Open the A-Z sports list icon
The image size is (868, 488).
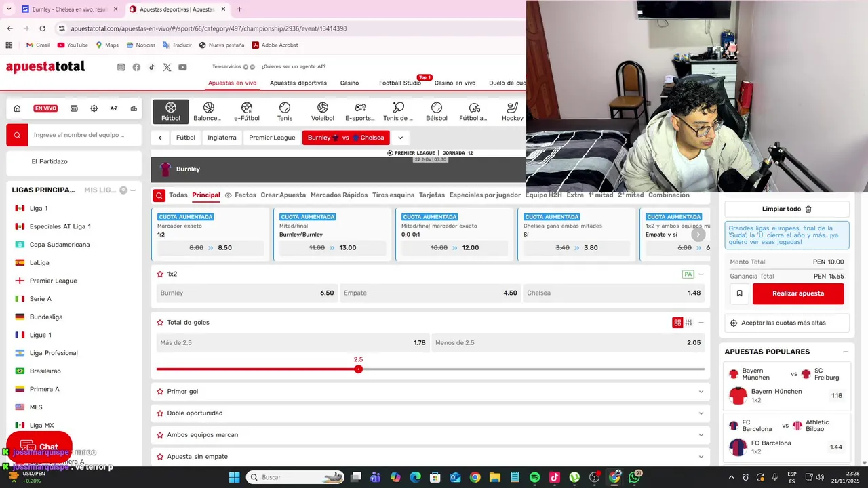pos(114,108)
